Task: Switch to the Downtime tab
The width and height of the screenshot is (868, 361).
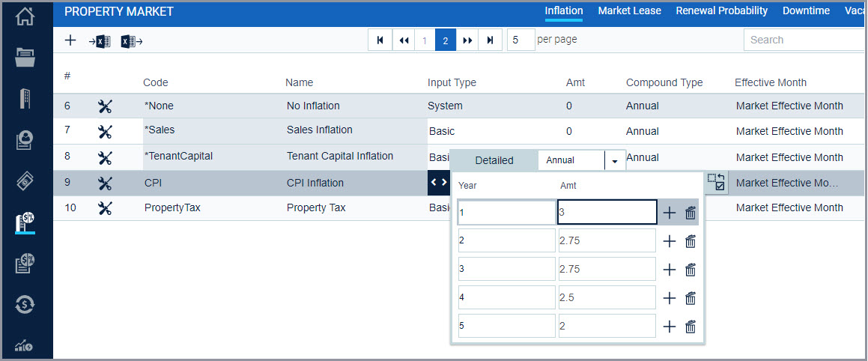Action: [806, 10]
